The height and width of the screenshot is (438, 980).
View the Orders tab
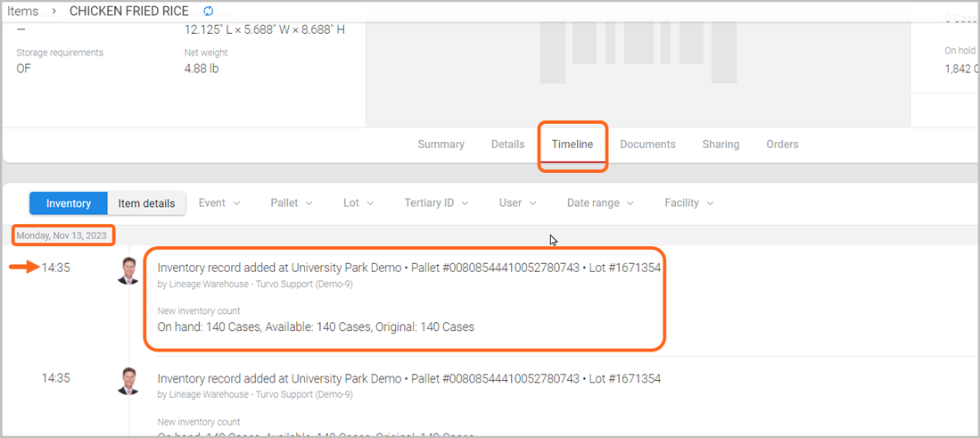pyautogui.click(x=782, y=145)
